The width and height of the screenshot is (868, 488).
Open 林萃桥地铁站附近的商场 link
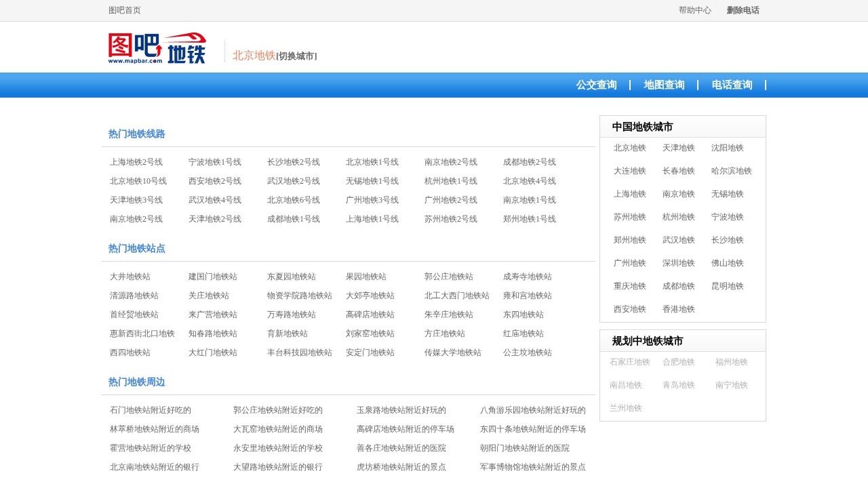tap(155, 429)
